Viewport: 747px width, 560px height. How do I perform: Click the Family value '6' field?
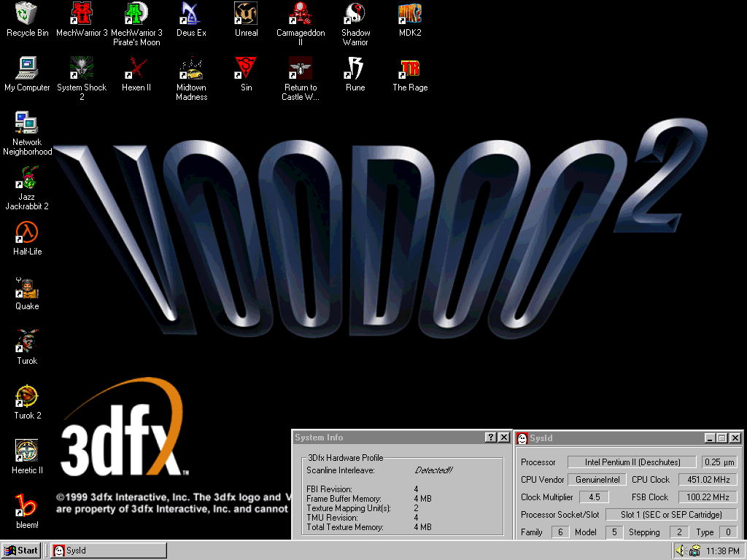pos(560,532)
